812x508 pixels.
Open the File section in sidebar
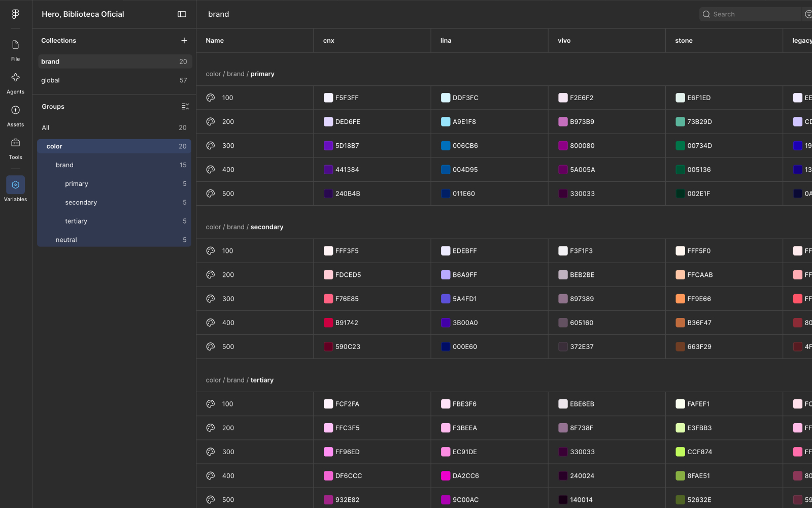click(x=15, y=51)
